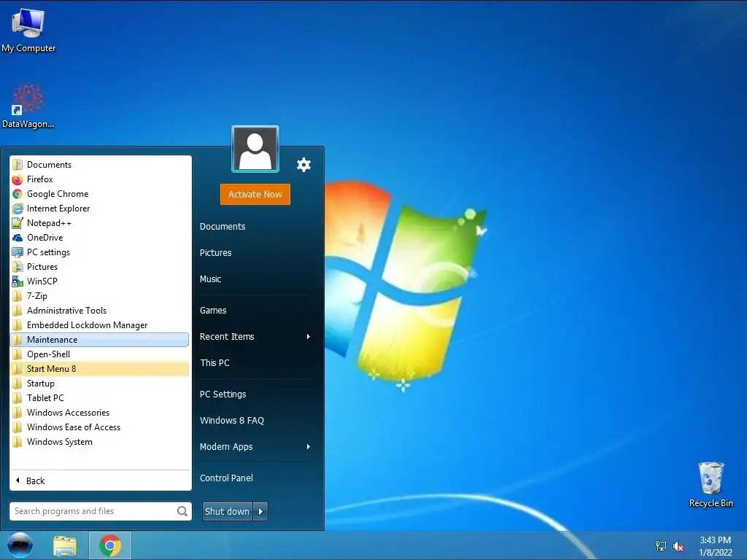Open Documents at top of programs list
Viewport: 747px width, 560px height.
(x=99, y=165)
